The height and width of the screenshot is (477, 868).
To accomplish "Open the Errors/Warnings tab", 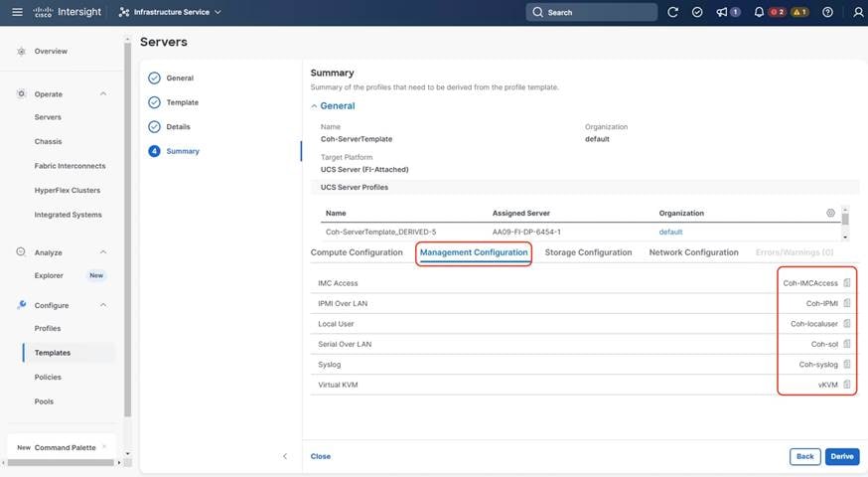I will (x=795, y=252).
